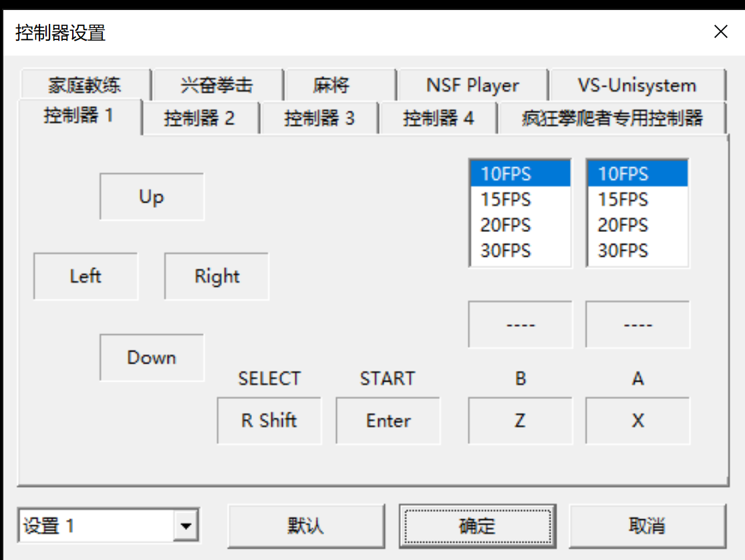Click the Left key binding button
The height and width of the screenshot is (560, 745).
[x=86, y=276]
